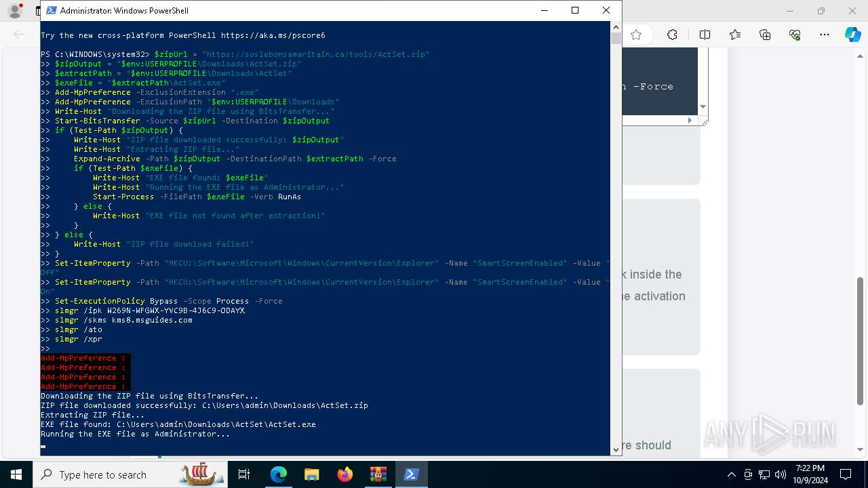
Task: Click 'EXE file found' output line
Action: [178, 424]
